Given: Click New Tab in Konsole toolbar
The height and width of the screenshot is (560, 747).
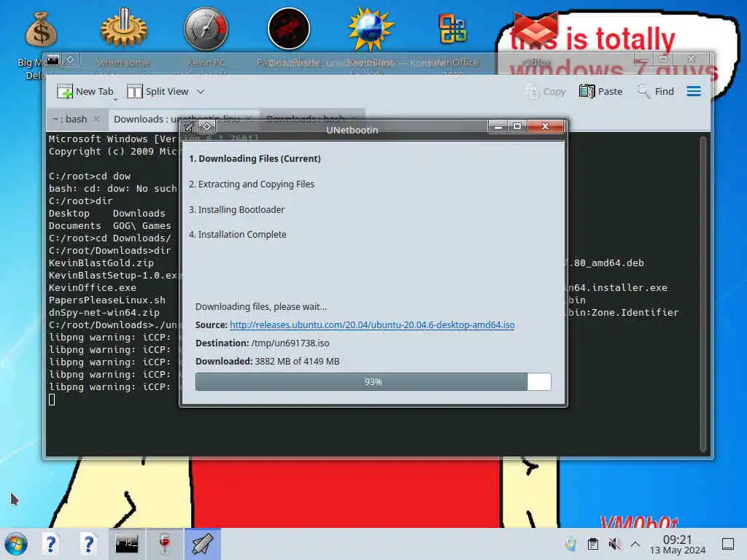Looking at the screenshot, I should point(85,91).
